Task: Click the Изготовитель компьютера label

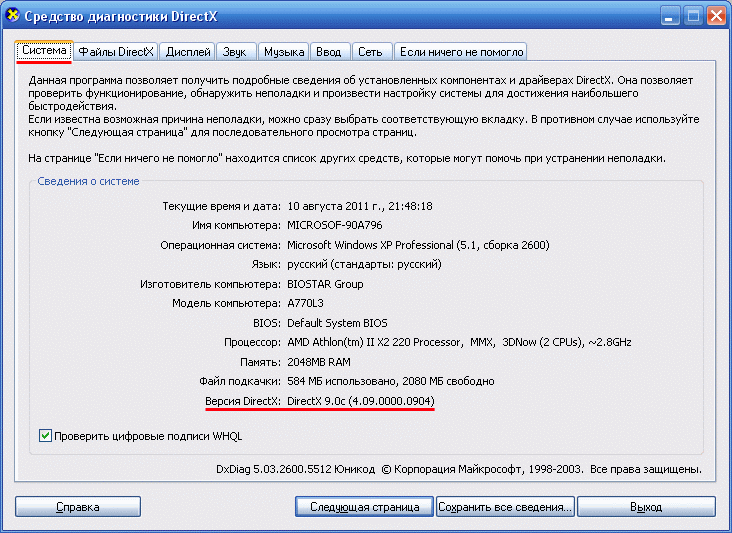Action: [210, 284]
